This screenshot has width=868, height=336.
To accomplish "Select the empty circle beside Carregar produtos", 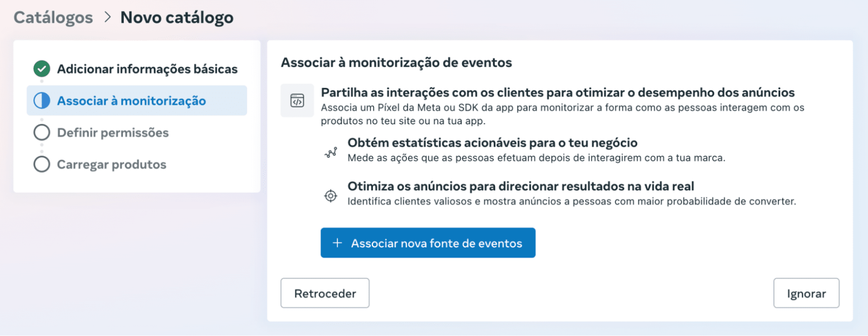I will [x=42, y=164].
